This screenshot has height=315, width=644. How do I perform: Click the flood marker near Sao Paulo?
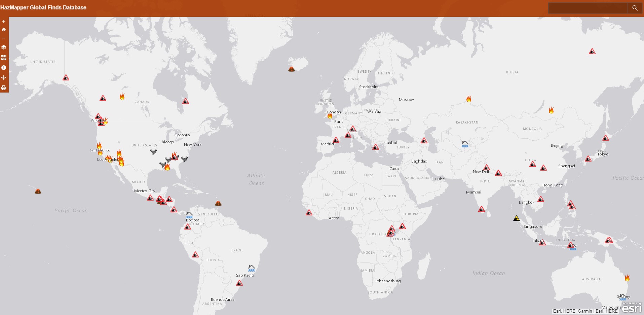click(x=251, y=268)
